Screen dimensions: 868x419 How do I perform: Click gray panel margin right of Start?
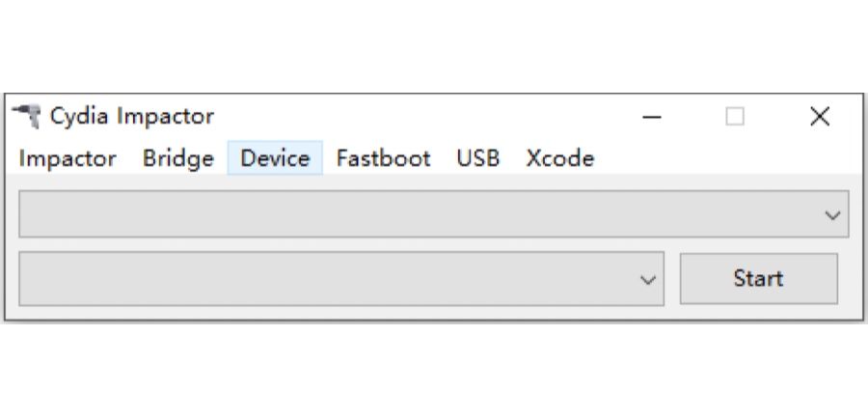[850, 278]
